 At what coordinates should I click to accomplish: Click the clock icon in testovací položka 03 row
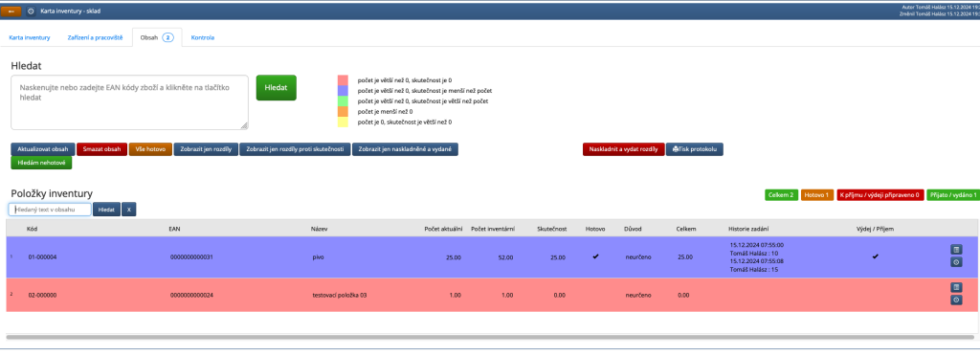[x=956, y=300]
